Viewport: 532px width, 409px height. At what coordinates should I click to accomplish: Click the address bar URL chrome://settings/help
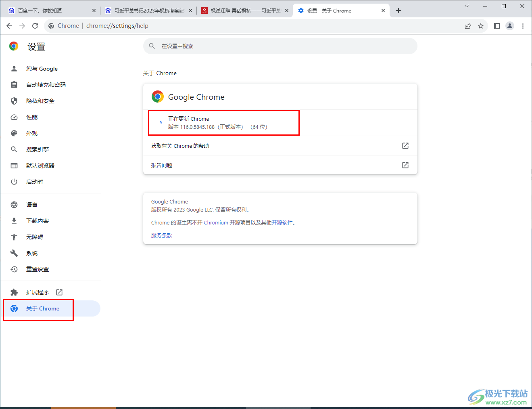point(117,26)
